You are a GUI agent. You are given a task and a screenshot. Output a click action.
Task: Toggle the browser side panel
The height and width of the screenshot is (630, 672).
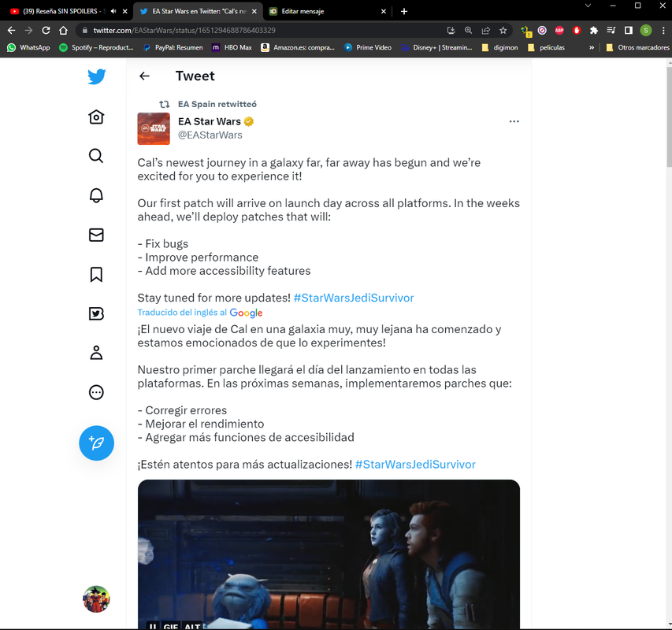(629, 30)
